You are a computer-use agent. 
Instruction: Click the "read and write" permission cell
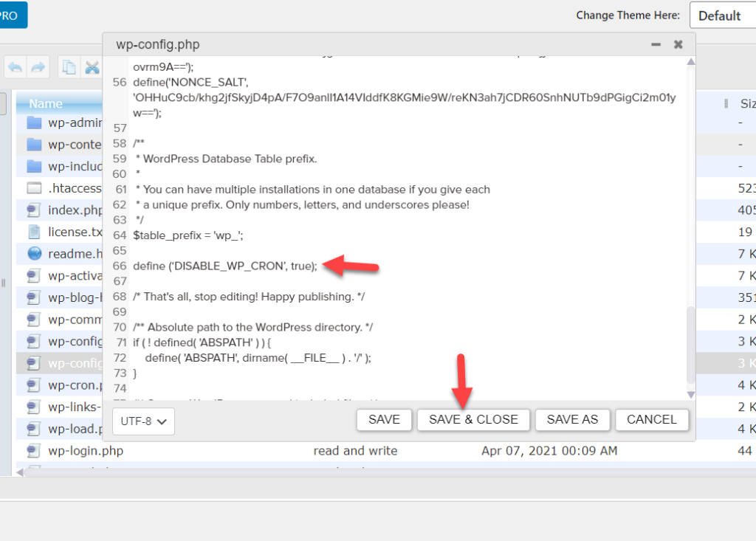pos(355,451)
